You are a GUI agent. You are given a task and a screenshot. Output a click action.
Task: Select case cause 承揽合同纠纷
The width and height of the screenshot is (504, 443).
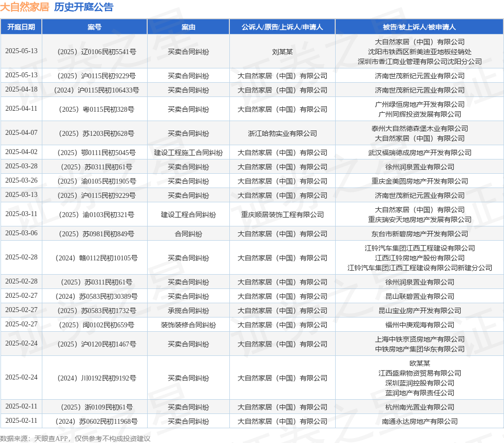click(x=189, y=311)
